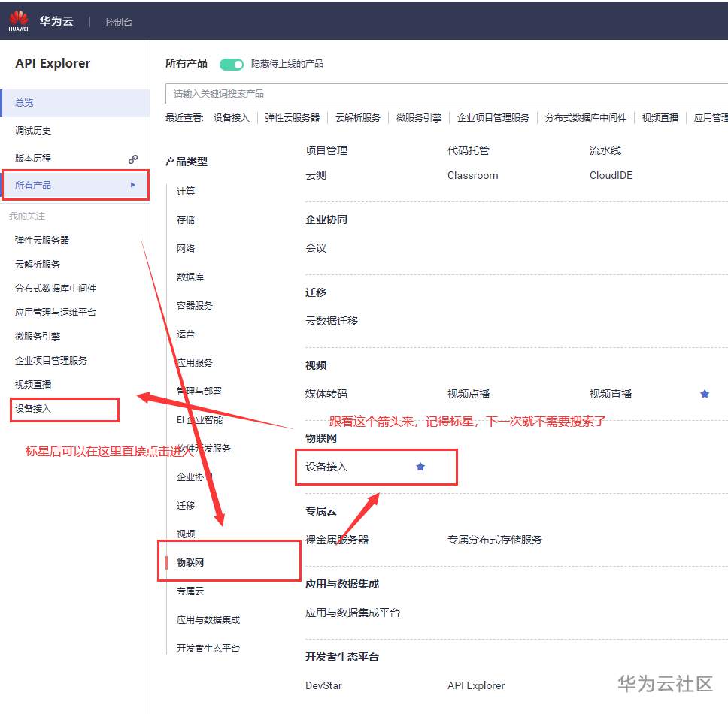Open the link icon beside 版本历程
The height and width of the screenshot is (714, 728).
(x=133, y=159)
